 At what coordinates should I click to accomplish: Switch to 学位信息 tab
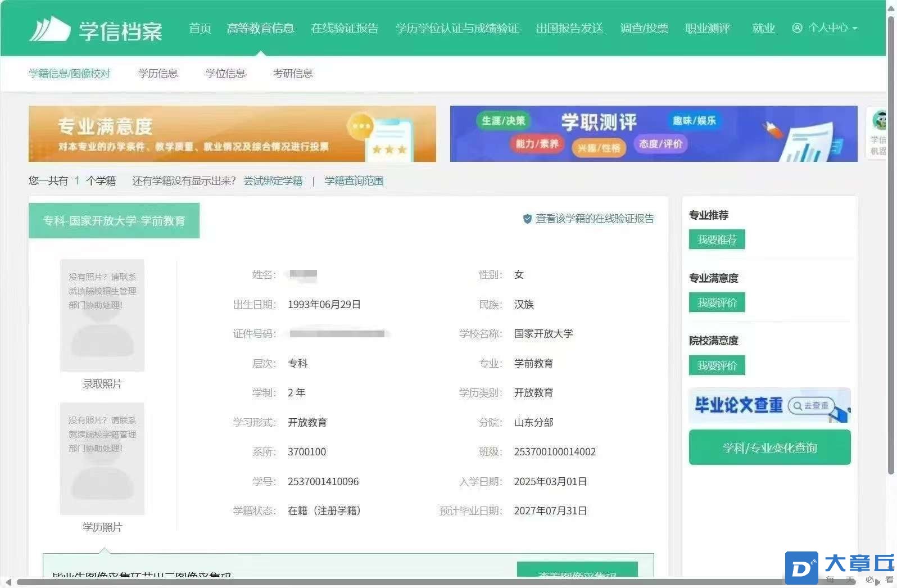(x=225, y=73)
